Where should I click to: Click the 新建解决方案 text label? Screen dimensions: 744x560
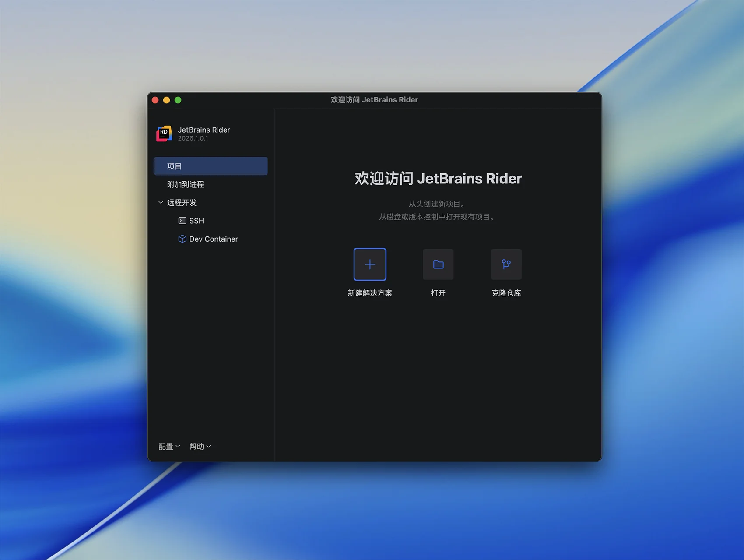click(x=370, y=293)
